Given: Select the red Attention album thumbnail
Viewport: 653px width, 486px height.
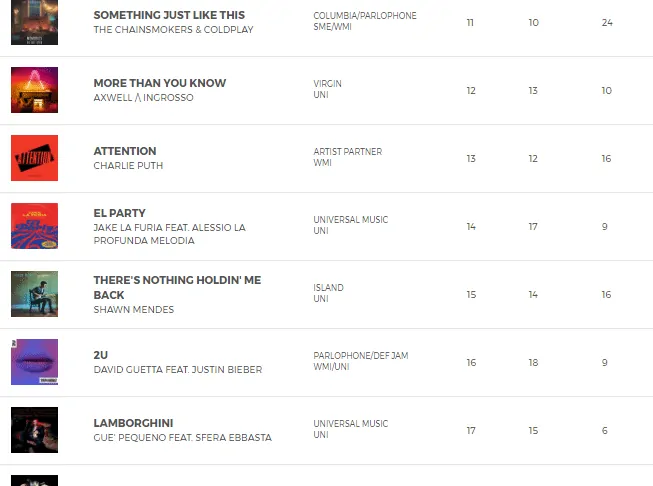Looking at the screenshot, I should (34, 158).
